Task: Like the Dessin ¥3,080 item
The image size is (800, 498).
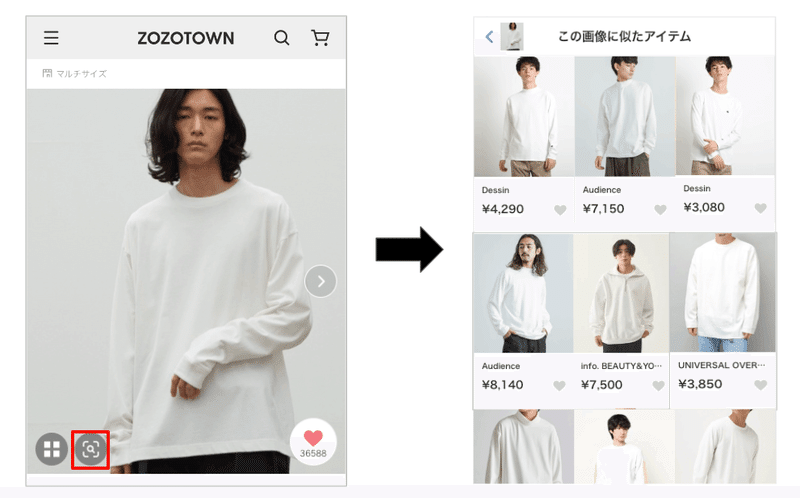Action: click(x=761, y=208)
